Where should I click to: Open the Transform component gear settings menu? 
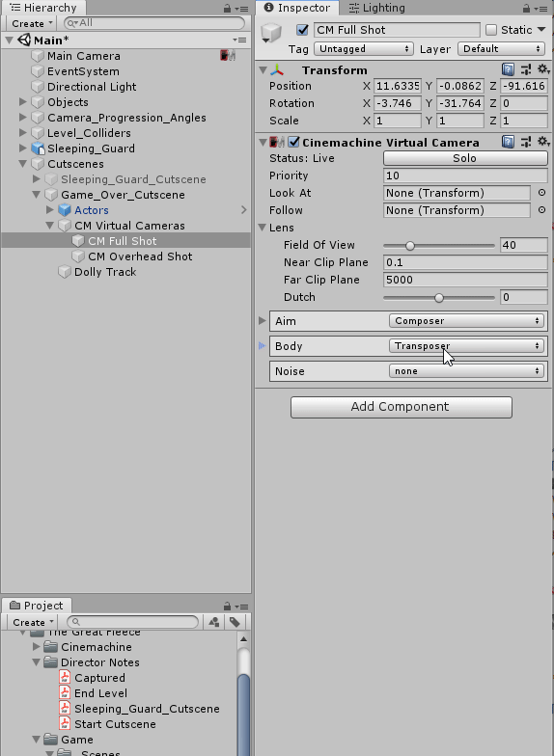[543, 69]
